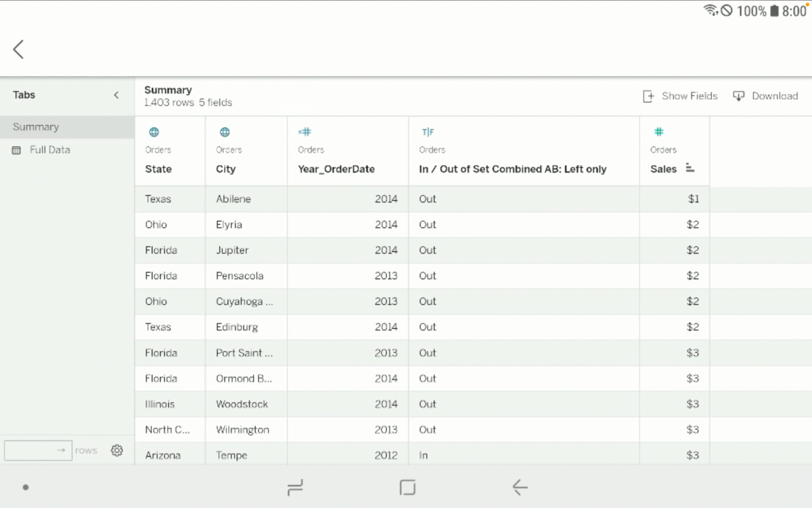812x508 pixels.
Task: Click the Sales column header
Action: click(x=663, y=169)
